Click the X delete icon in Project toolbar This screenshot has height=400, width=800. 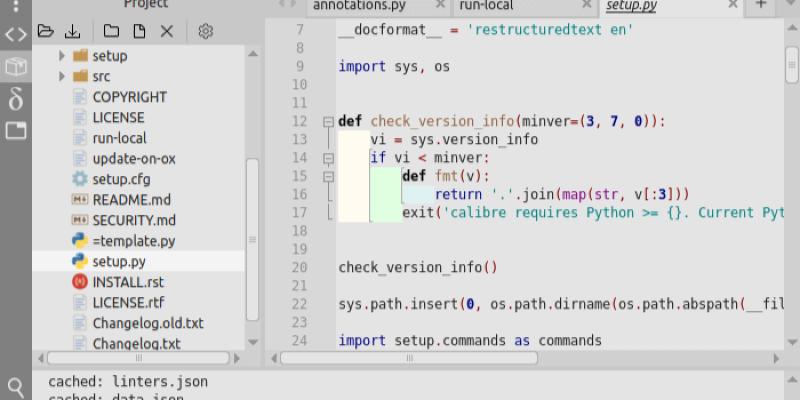pos(166,31)
